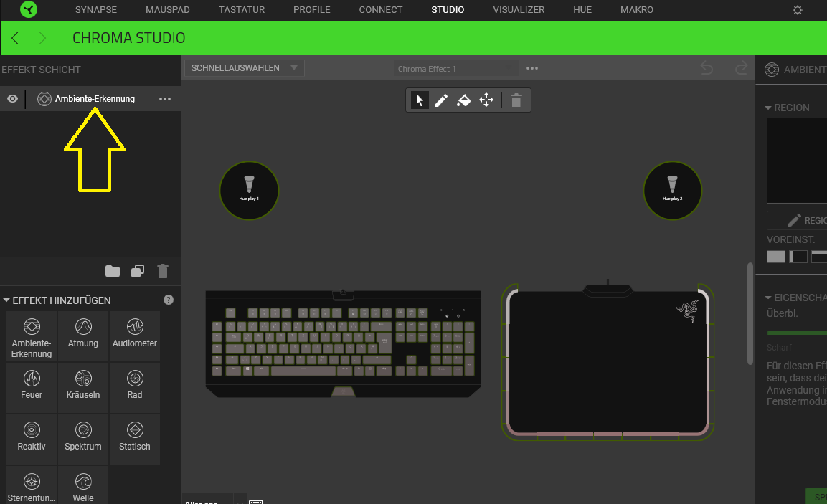
Task: Select the move tool
Action: [486, 100]
